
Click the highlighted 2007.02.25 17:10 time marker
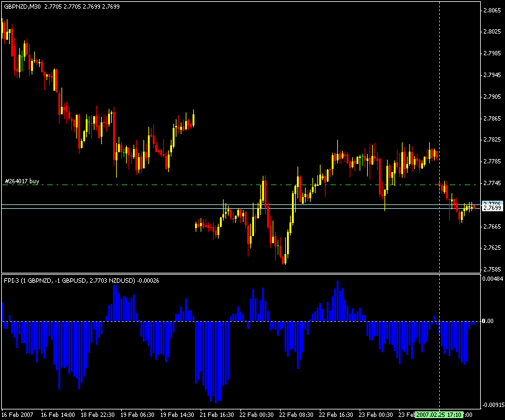coord(440,414)
